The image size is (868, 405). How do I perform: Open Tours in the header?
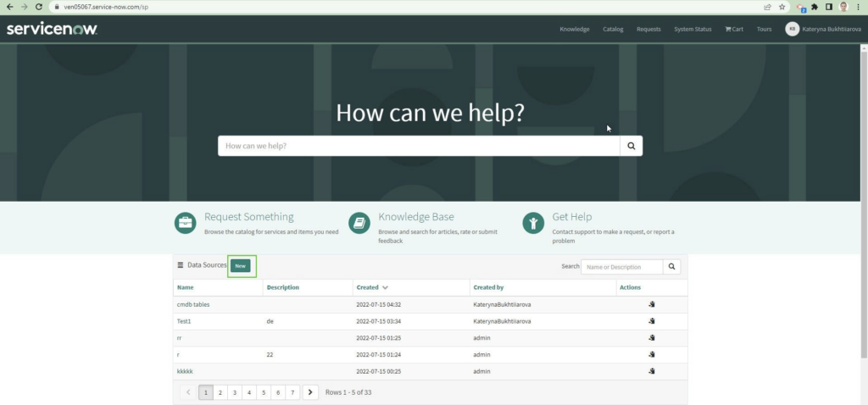tap(764, 30)
